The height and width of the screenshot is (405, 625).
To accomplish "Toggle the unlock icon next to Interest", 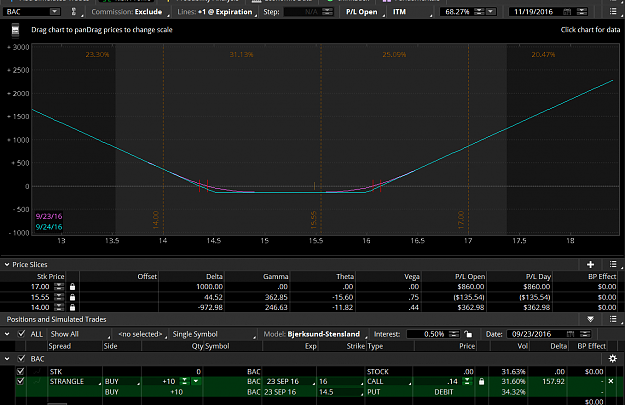I will [468, 334].
